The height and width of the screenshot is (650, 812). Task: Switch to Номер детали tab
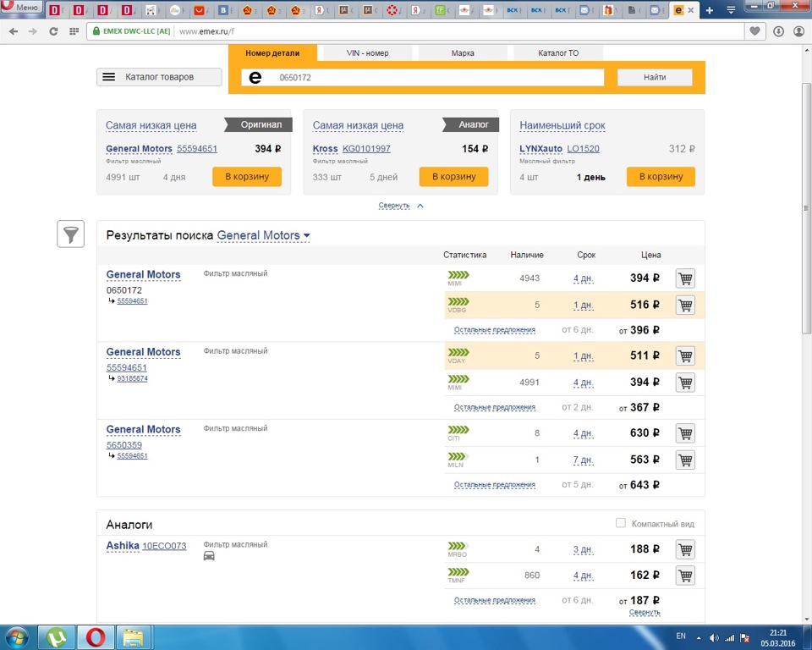click(273, 52)
